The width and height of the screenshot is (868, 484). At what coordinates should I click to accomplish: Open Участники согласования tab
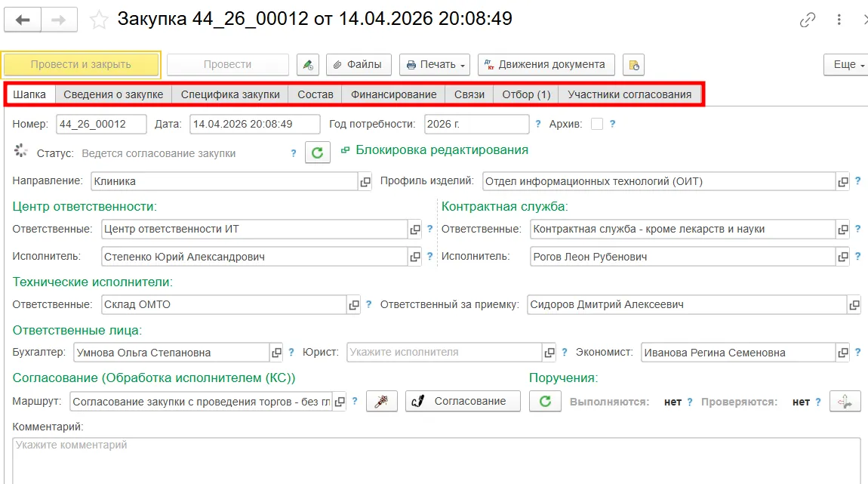629,94
